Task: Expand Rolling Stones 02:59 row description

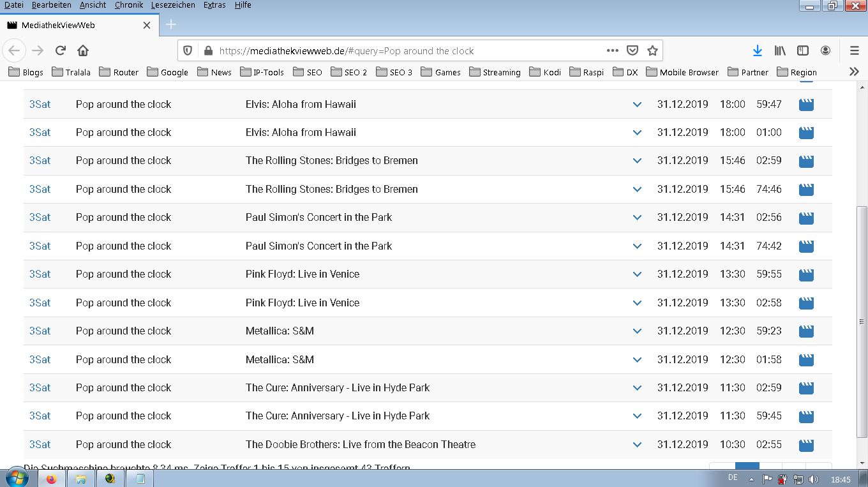Action: (x=637, y=161)
